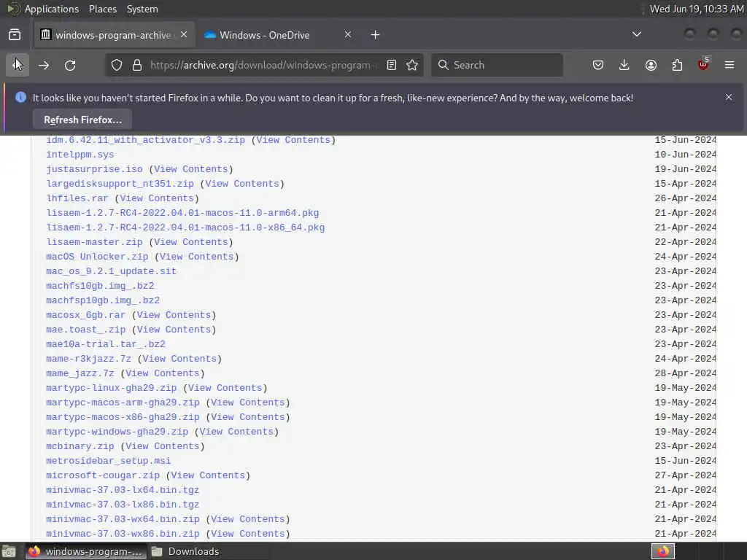Open mae.toast_.zip file link

[86, 330]
